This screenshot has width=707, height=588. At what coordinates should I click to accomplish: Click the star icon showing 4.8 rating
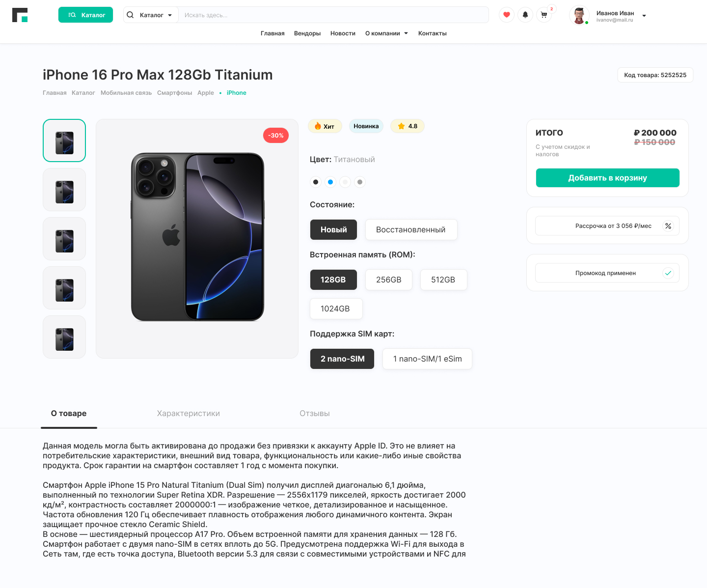point(400,126)
